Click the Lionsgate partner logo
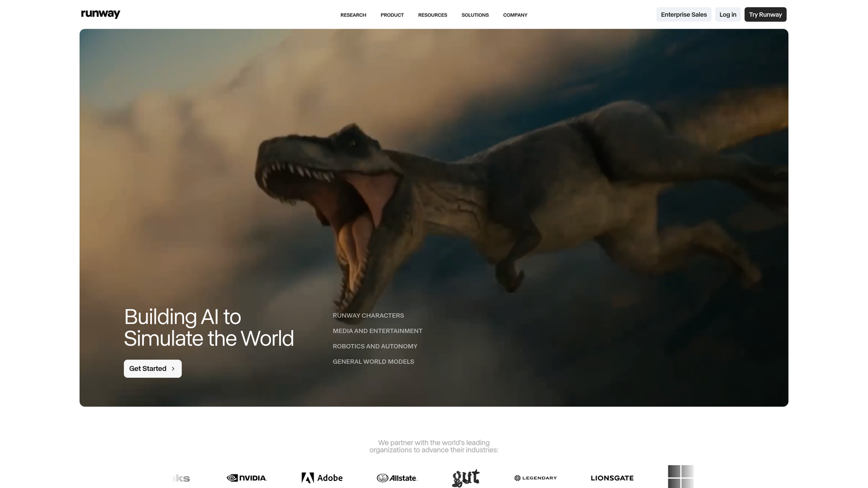Viewport: 868px width, 488px height. click(612, 478)
